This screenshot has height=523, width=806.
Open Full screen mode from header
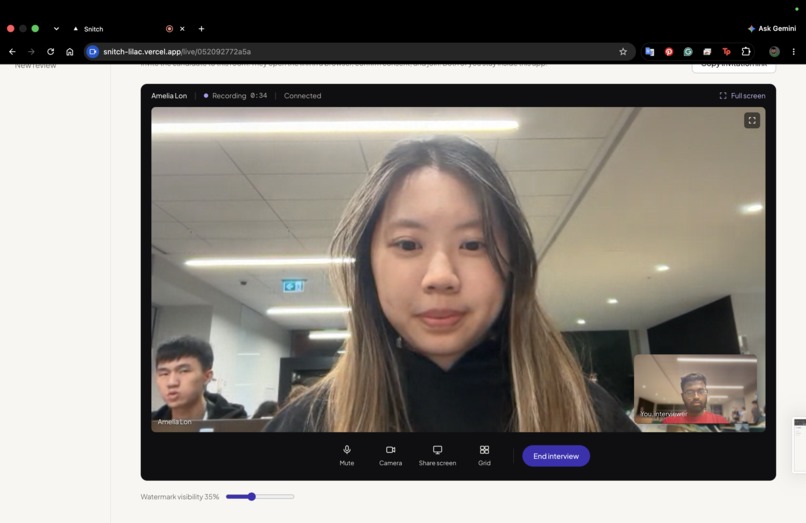742,96
